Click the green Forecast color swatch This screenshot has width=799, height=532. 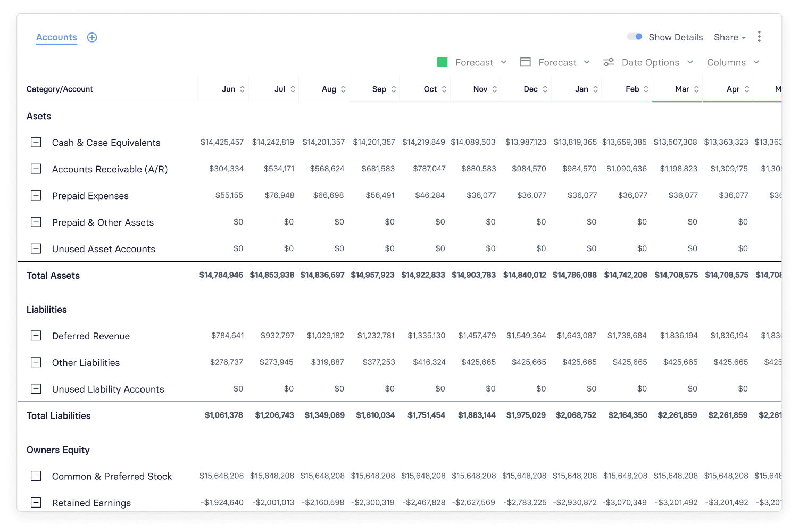point(442,62)
